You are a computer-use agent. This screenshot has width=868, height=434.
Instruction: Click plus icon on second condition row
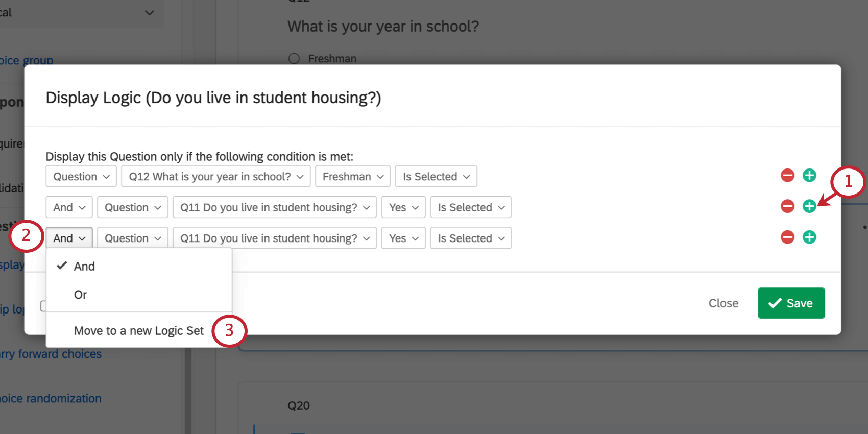(809, 206)
